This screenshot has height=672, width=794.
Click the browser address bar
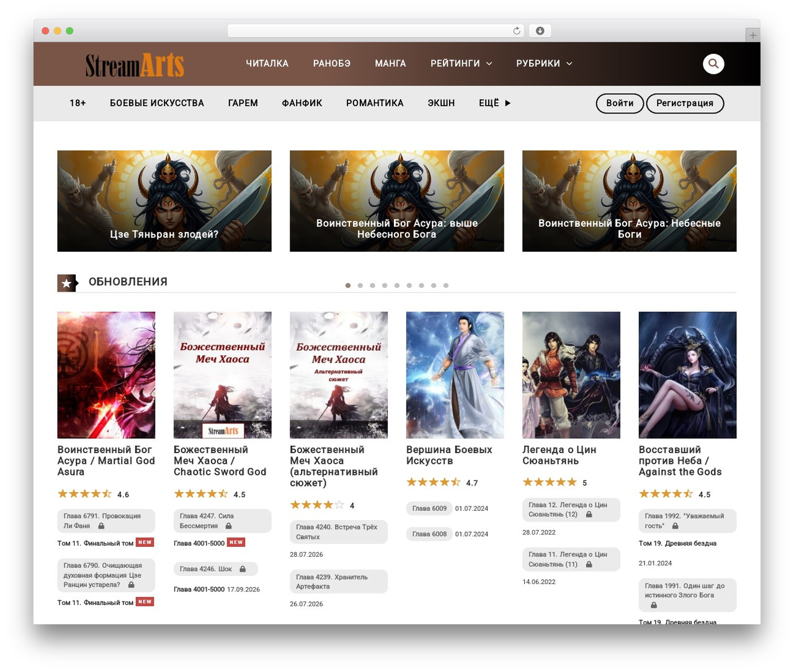click(375, 31)
